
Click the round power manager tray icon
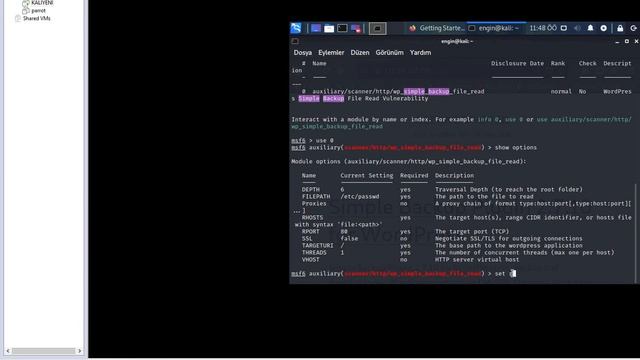click(604, 28)
